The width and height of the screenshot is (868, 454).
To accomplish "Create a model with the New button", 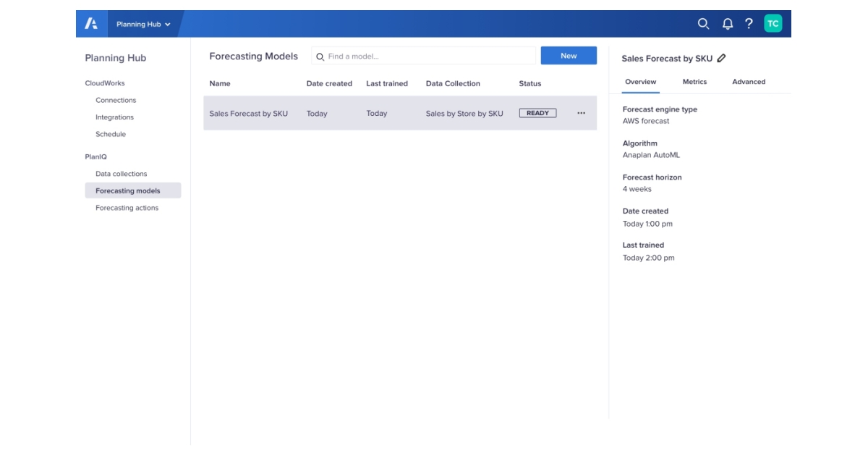I will tap(569, 55).
